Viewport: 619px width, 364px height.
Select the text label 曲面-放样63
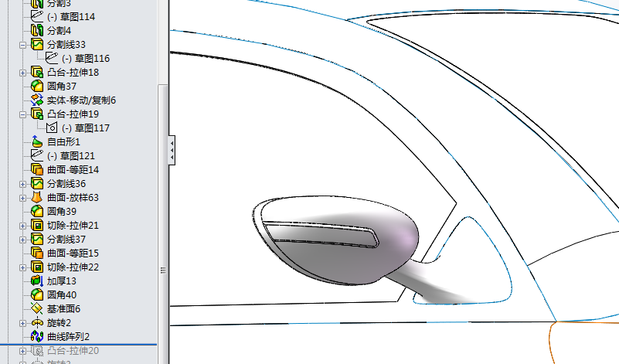pos(73,197)
